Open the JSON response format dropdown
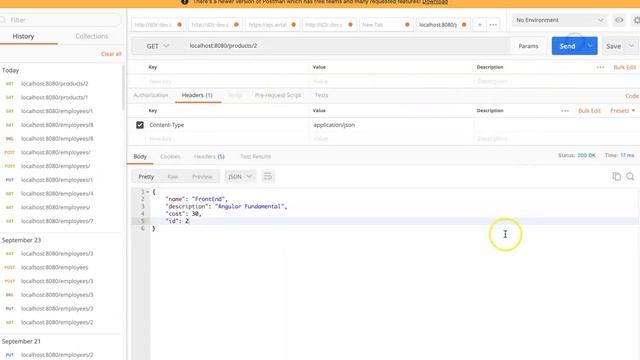This screenshot has height=360, width=640. [x=240, y=176]
